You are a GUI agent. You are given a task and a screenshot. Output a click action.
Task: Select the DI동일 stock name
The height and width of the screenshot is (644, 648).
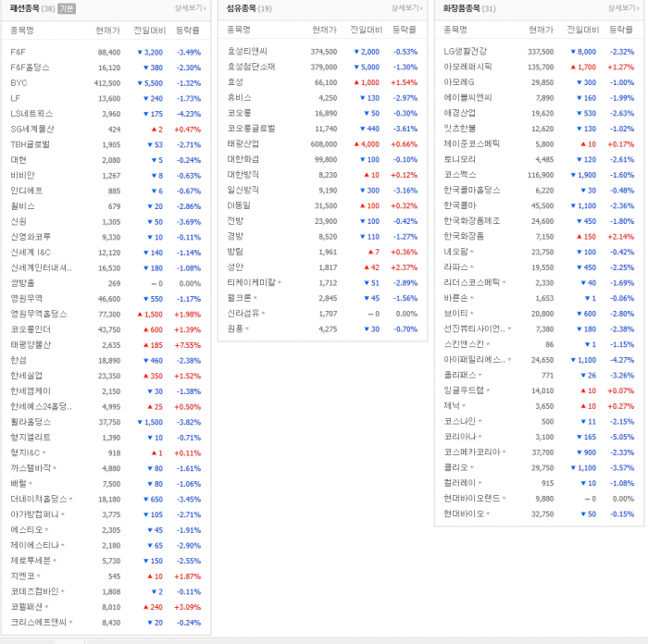click(239, 205)
